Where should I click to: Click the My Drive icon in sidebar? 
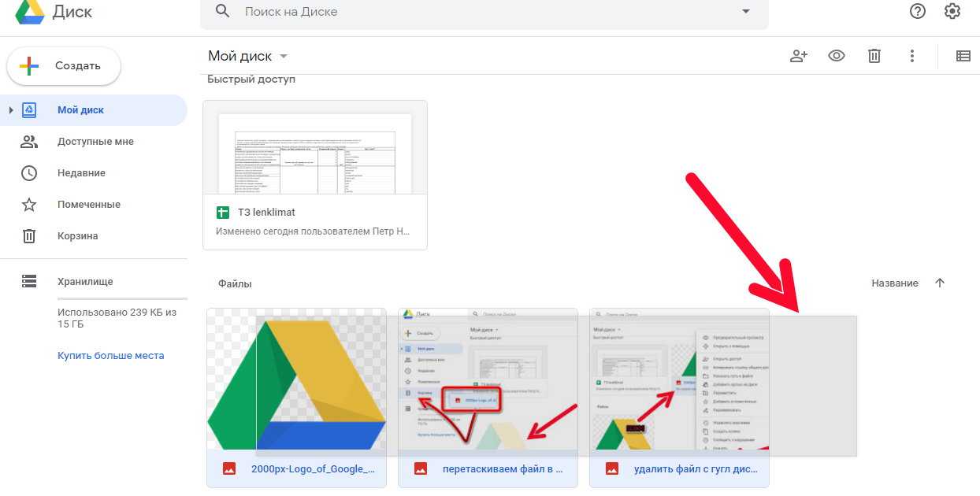click(x=29, y=110)
